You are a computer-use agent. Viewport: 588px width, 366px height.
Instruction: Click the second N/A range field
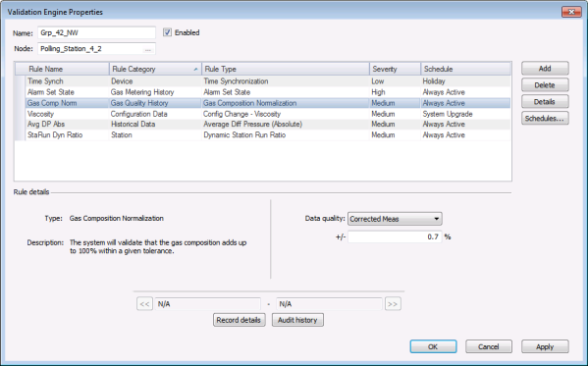click(x=329, y=304)
